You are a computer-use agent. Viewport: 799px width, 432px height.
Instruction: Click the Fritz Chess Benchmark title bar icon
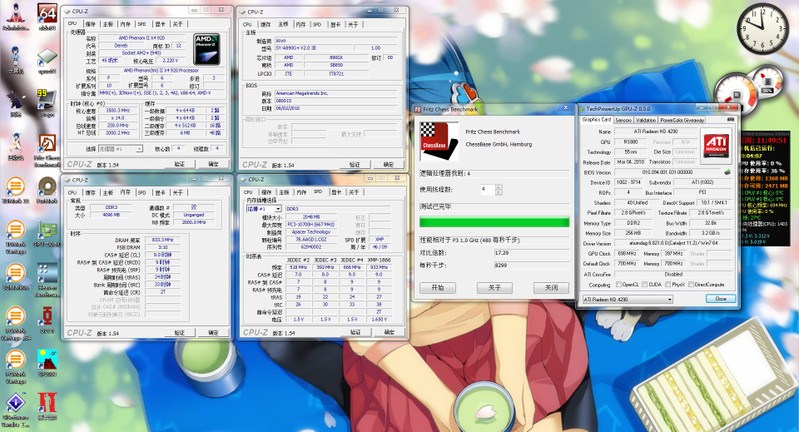(417, 109)
